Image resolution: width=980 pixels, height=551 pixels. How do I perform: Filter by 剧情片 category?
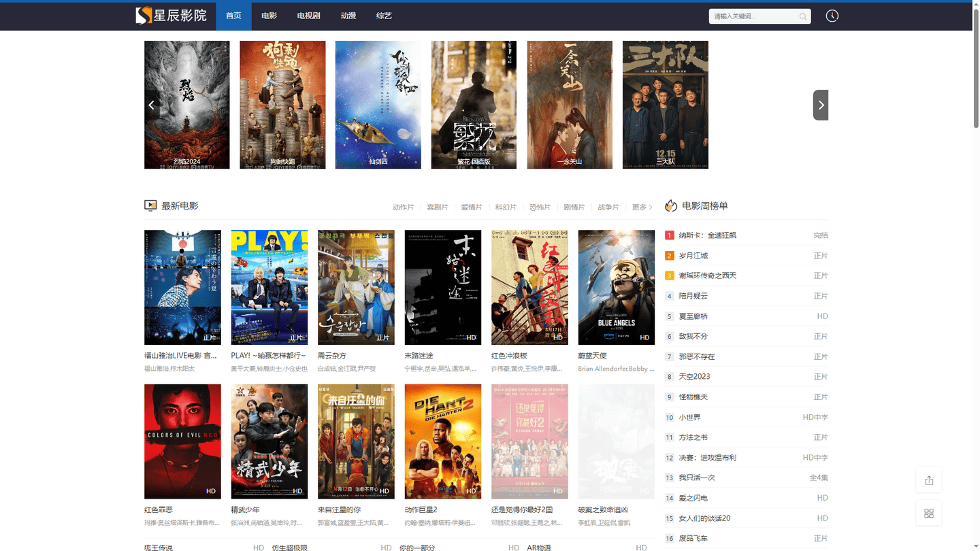pos(574,207)
